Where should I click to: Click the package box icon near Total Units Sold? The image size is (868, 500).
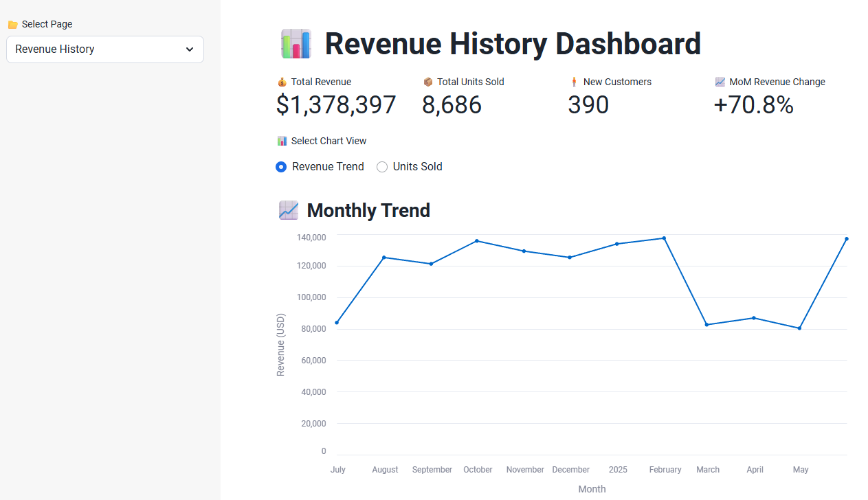point(428,82)
